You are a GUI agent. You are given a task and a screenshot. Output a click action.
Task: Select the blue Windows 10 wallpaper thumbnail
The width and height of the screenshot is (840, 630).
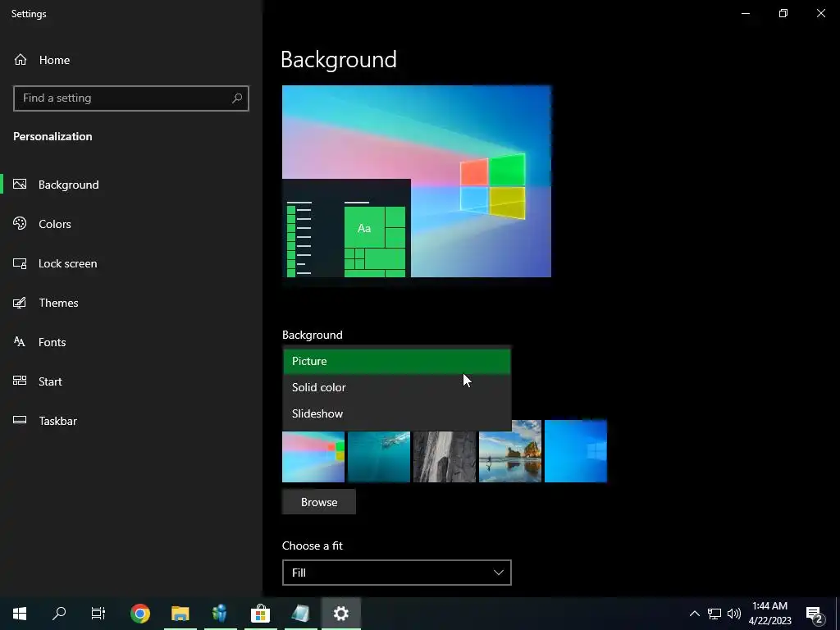coord(576,451)
